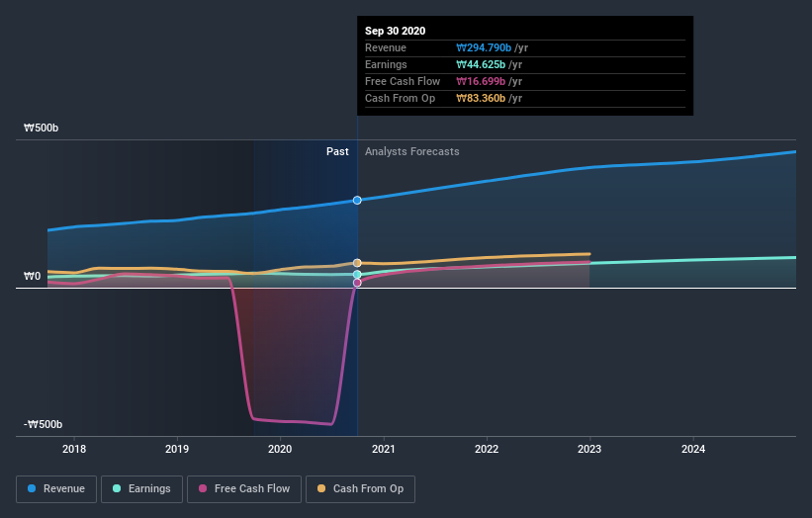Click the ₩83.360b cash from op value
The width and height of the screenshot is (812, 518).
481,98
